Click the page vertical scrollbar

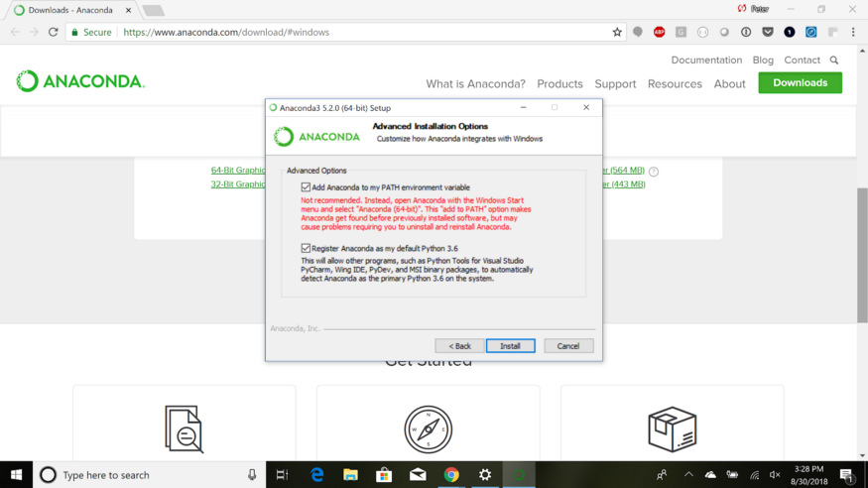[862, 255]
